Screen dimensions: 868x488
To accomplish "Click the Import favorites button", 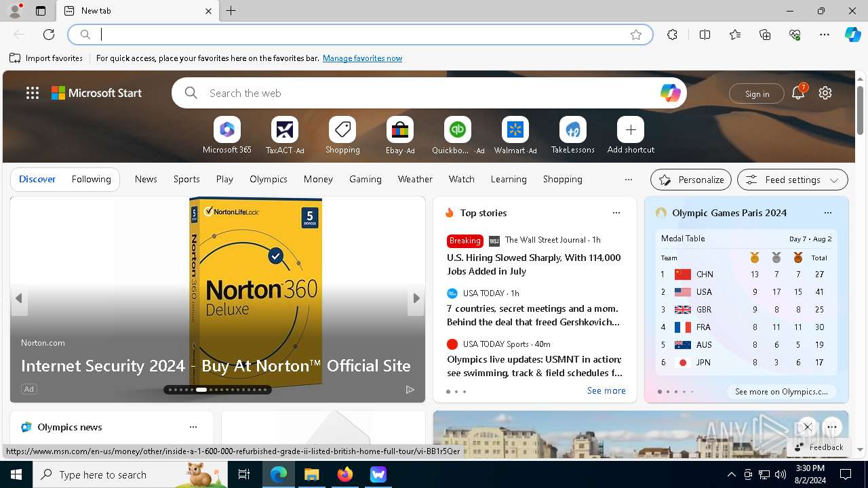I will point(46,58).
